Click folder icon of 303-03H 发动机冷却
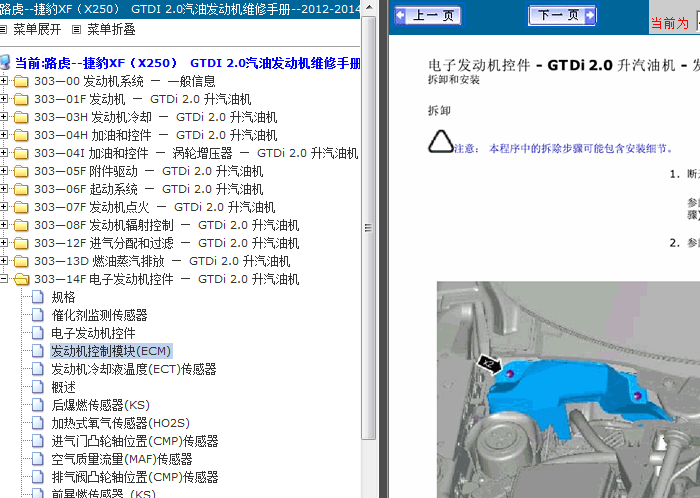Image resolution: width=700 pixels, height=498 pixels. pos(21,117)
